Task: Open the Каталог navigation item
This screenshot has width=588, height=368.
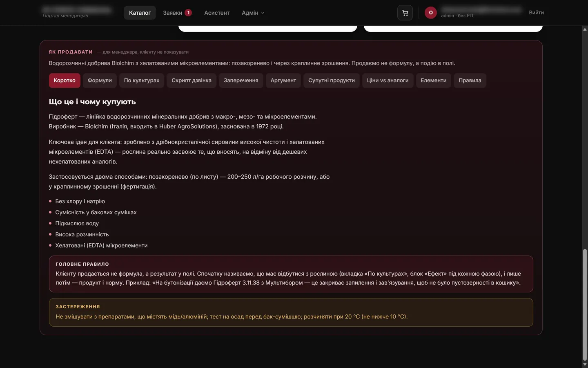Action: [x=140, y=13]
